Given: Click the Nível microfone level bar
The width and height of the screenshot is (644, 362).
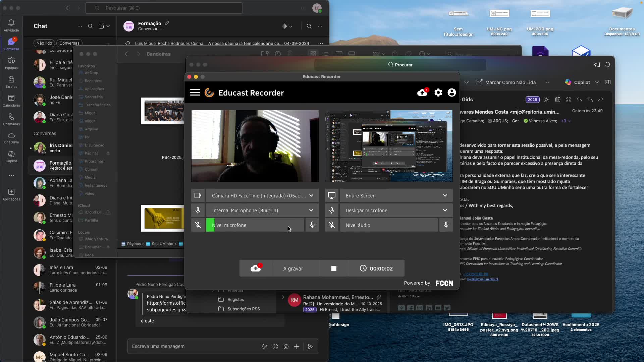Looking at the screenshot, I should click(x=255, y=225).
